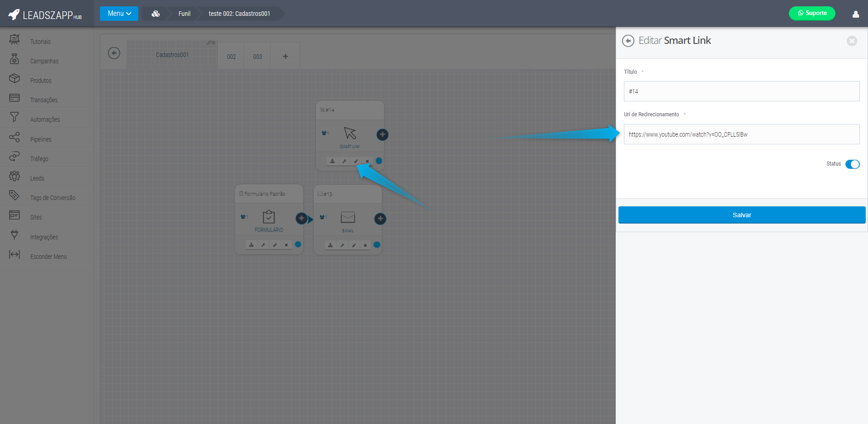
Task: Switch to the 002 tab
Action: click(231, 57)
